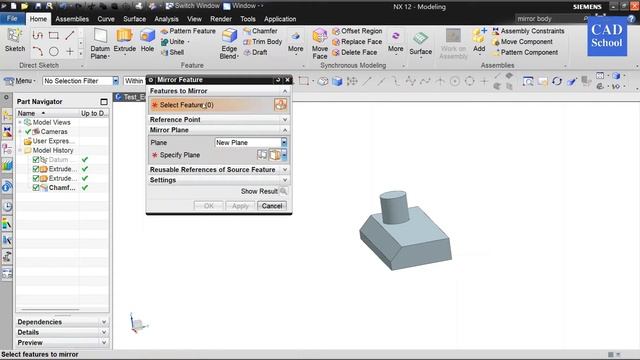The height and width of the screenshot is (360, 640).
Task: Choose the Hole feature tool
Action: [147, 41]
